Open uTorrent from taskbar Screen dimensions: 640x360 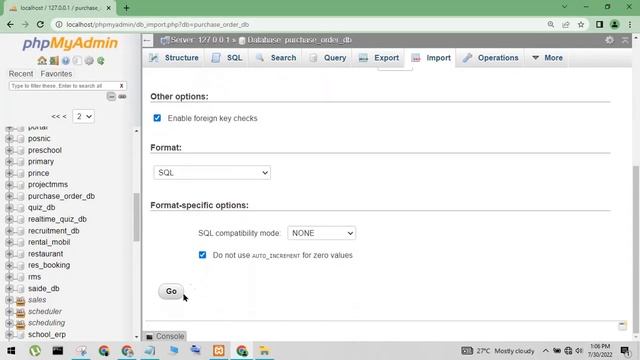click(35, 351)
